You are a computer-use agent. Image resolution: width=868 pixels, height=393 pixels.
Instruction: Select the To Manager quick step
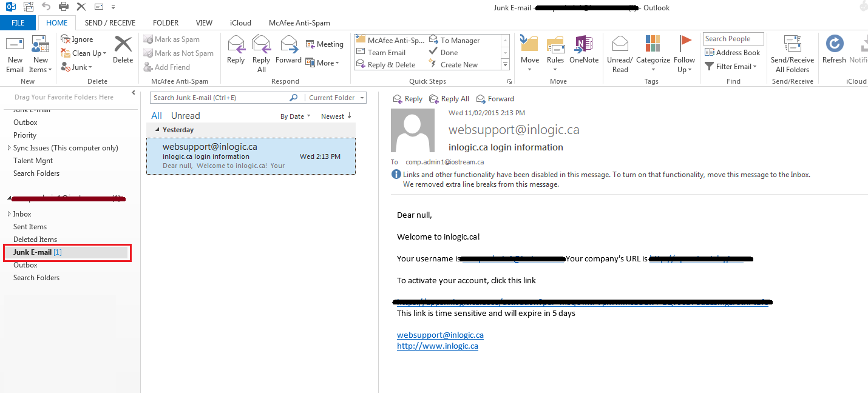[x=454, y=41]
